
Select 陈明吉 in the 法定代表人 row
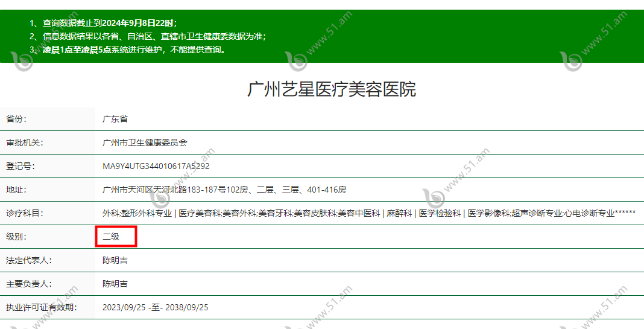tap(115, 260)
